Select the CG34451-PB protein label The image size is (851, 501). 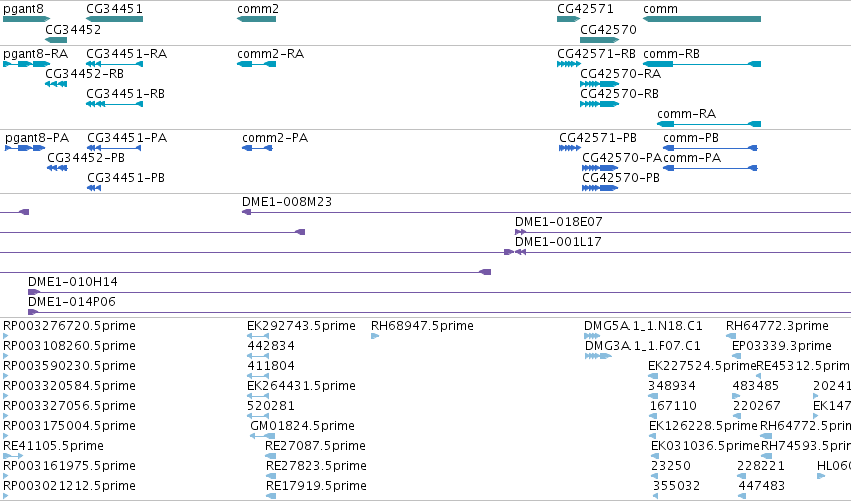pos(126,177)
